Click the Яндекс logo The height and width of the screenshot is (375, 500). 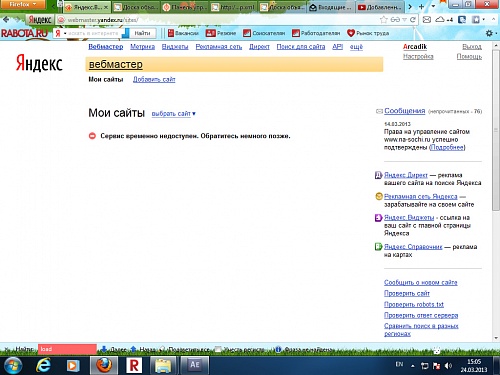tap(39, 63)
